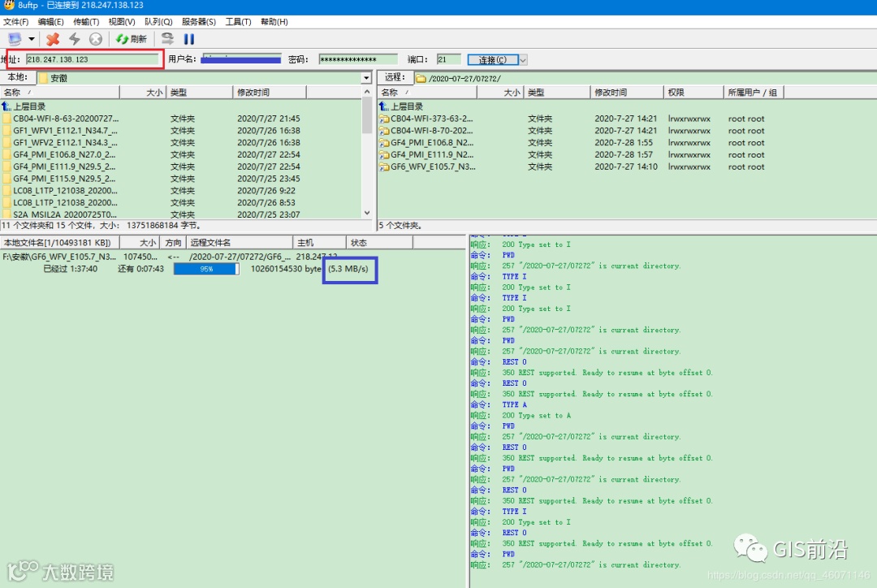The width and height of the screenshot is (877, 588).
Task: Go to local 上层目录 parent directory
Action: 24,106
